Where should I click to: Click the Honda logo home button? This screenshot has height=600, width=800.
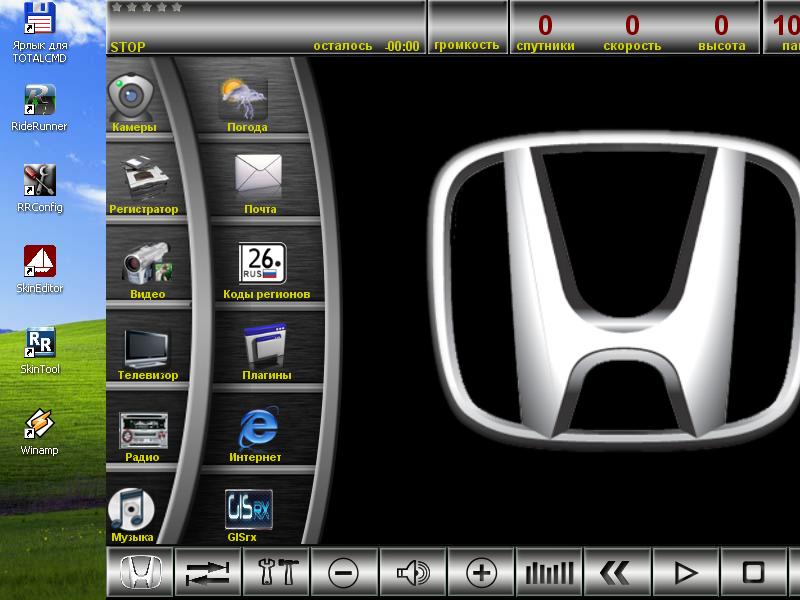[140, 571]
